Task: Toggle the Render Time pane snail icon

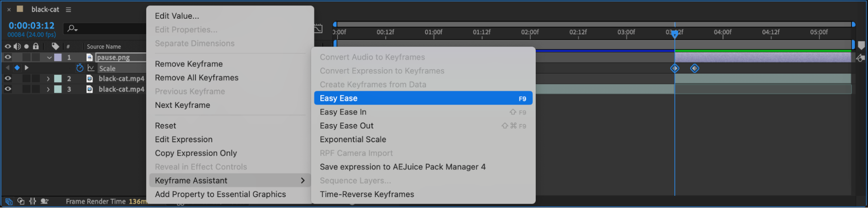Action: click(x=44, y=201)
